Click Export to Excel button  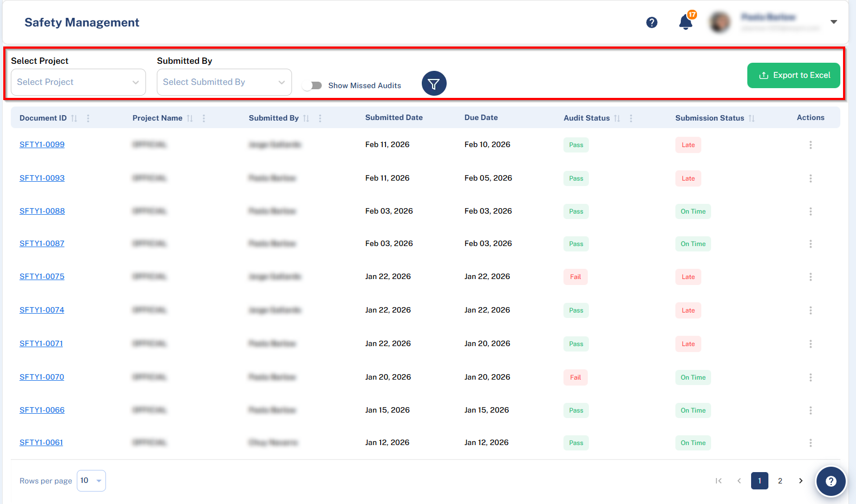pyautogui.click(x=793, y=76)
